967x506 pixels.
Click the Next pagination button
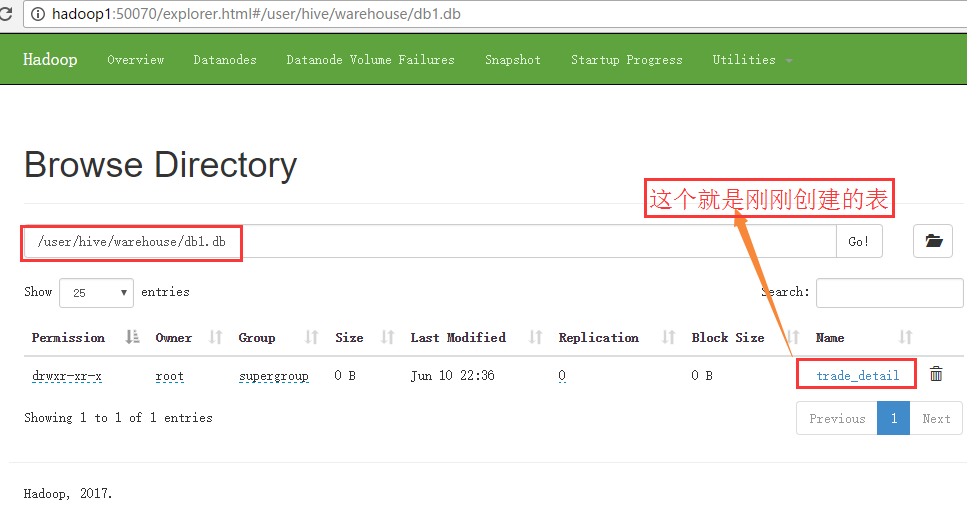point(936,418)
